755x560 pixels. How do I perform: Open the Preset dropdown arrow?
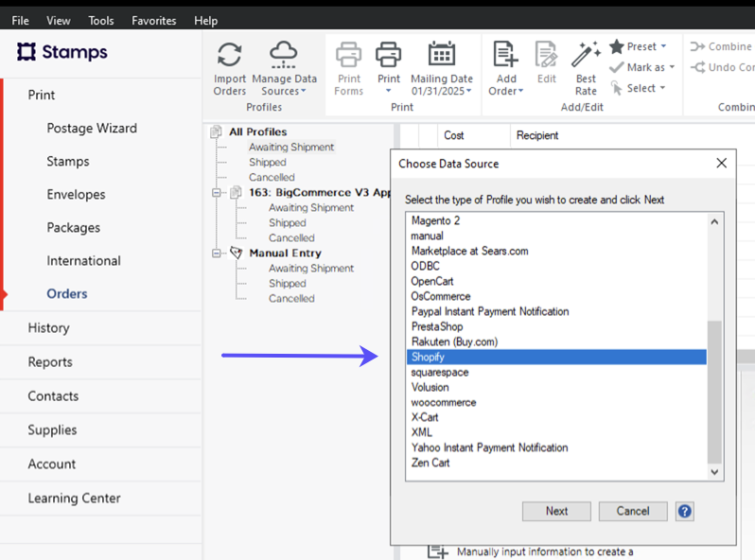tap(663, 46)
